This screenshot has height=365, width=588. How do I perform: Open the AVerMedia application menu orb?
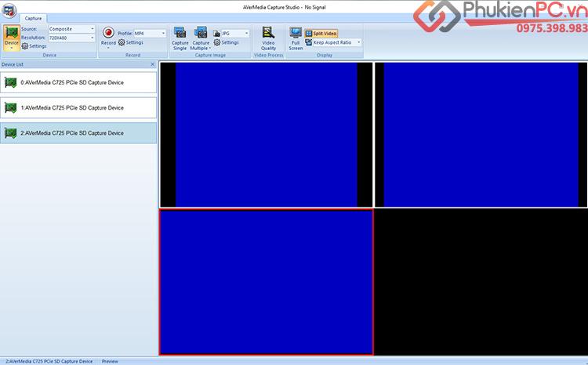9,9
